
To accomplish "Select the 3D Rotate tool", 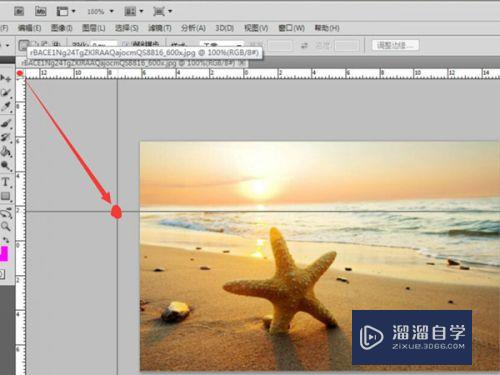I will 6,213.
